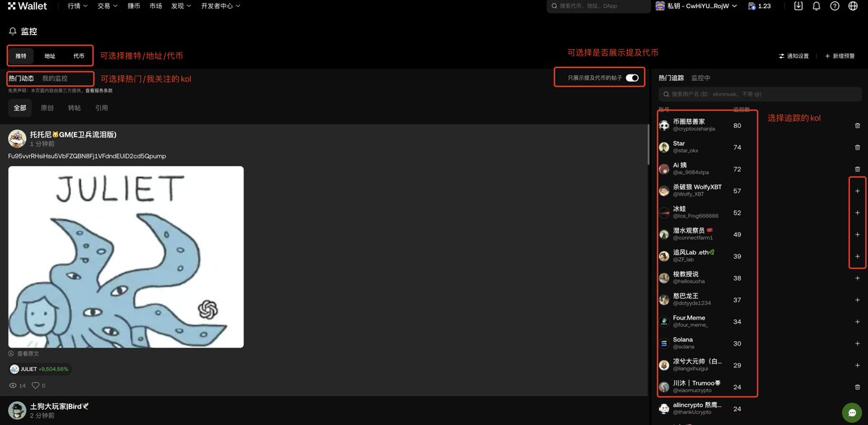Switch to 监控中 panel tab
The image size is (868, 425).
tap(701, 77)
